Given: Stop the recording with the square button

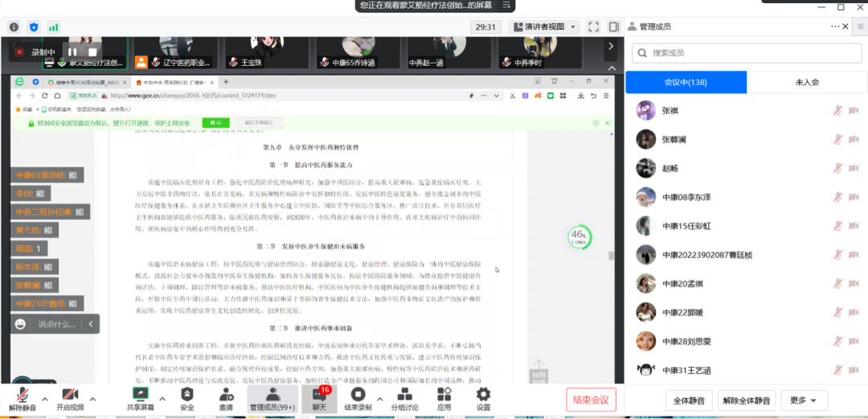Looking at the screenshot, I should coord(92,52).
